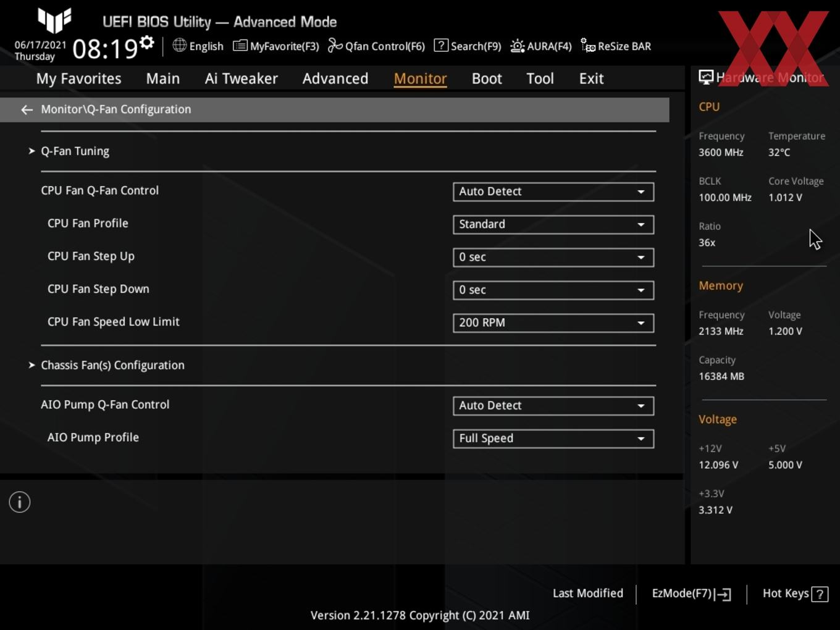Click the TUF logo in the header
The image size is (840, 630).
tap(54, 20)
